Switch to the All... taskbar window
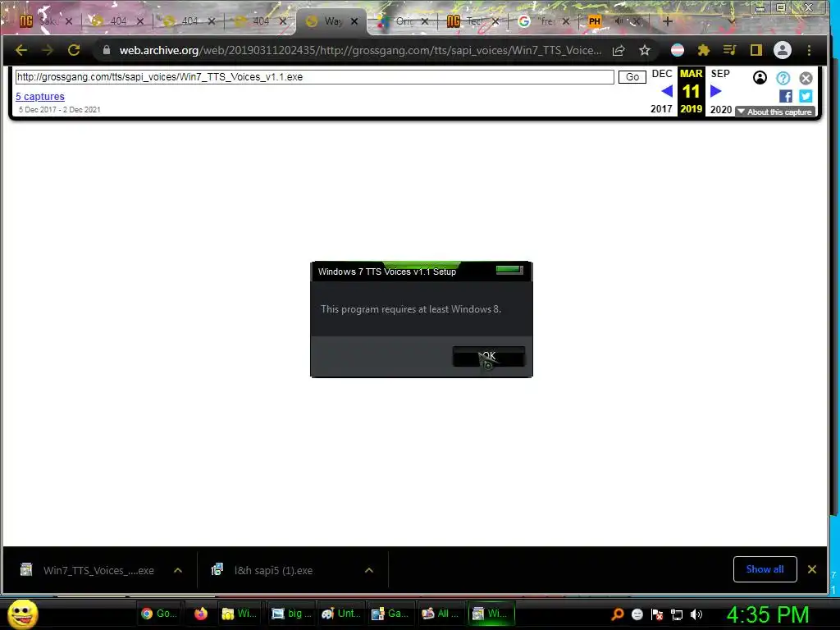 [x=441, y=614]
